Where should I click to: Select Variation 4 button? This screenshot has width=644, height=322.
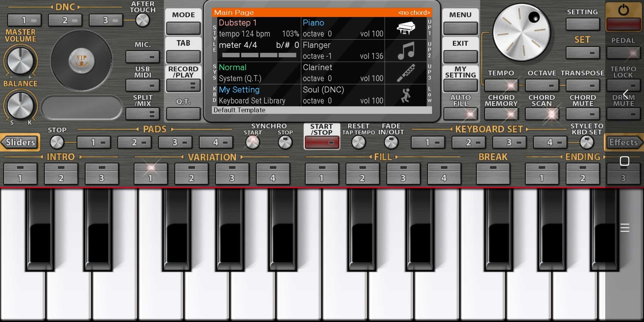[x=273, y=174]
